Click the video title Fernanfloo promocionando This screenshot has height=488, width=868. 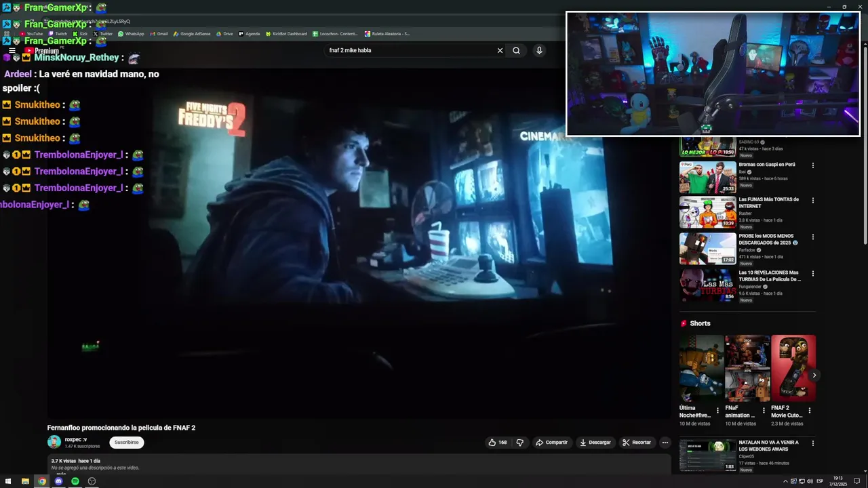(x=121, y=428)
